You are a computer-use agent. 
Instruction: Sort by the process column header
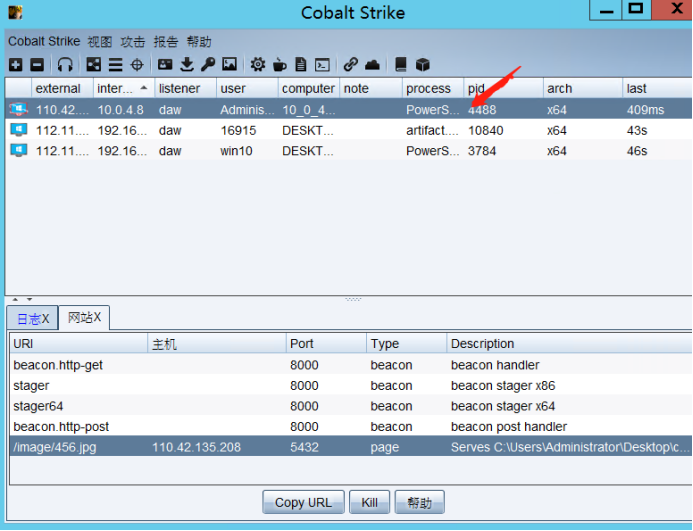(x=433, y=88)
